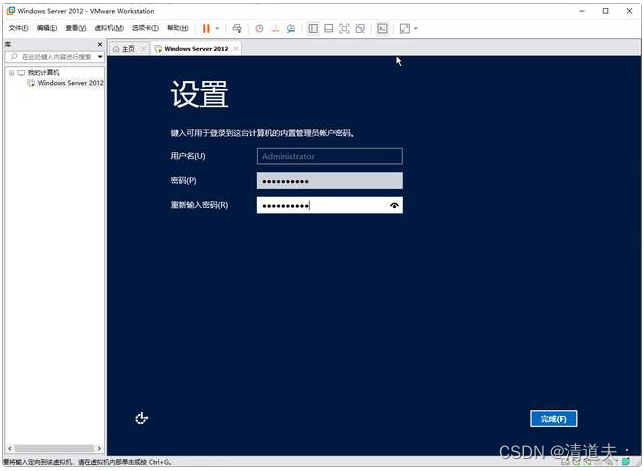Select Windows Server 2012 in the library tree
The image size is (644, 471).
click(70, 83)
